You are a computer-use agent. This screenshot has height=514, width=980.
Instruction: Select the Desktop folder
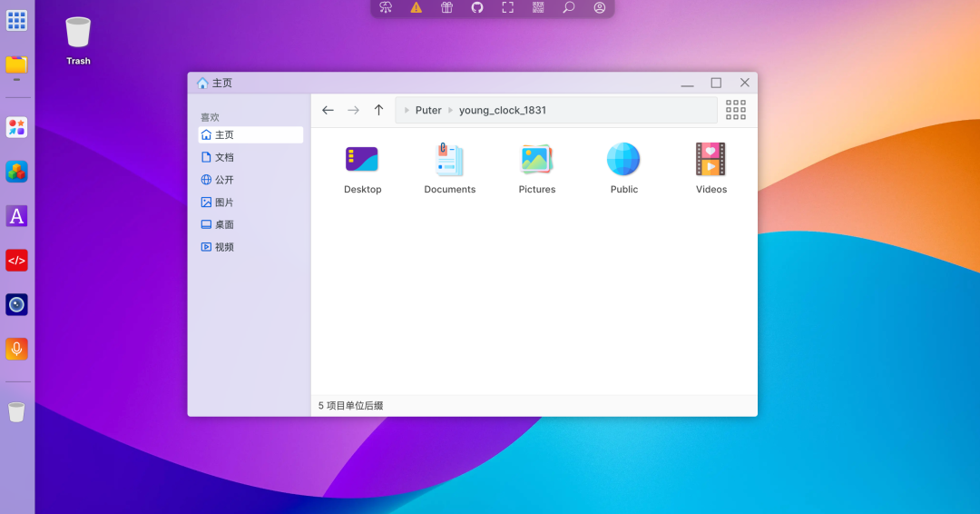(362, 168)
